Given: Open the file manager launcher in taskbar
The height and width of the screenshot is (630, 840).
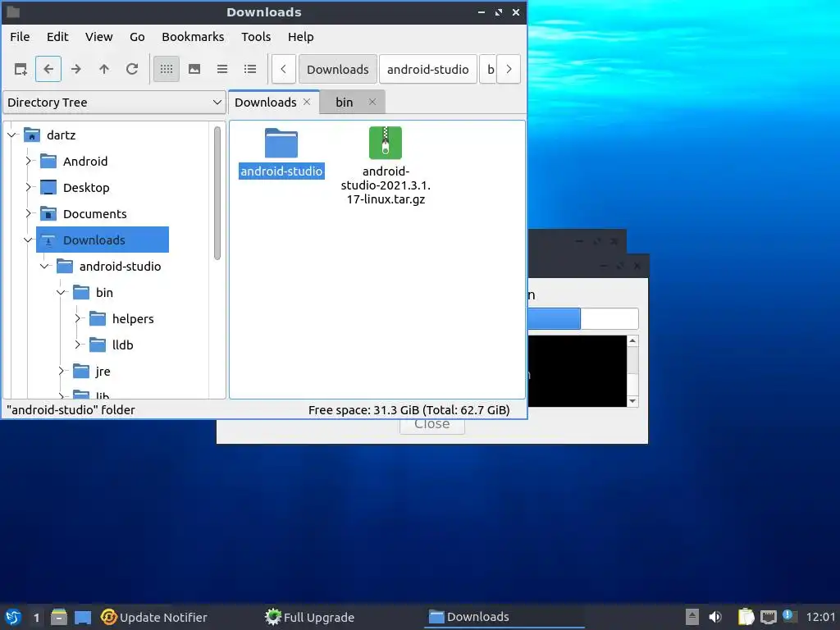Looking at the screenshot, I should [x=59, y=617].
